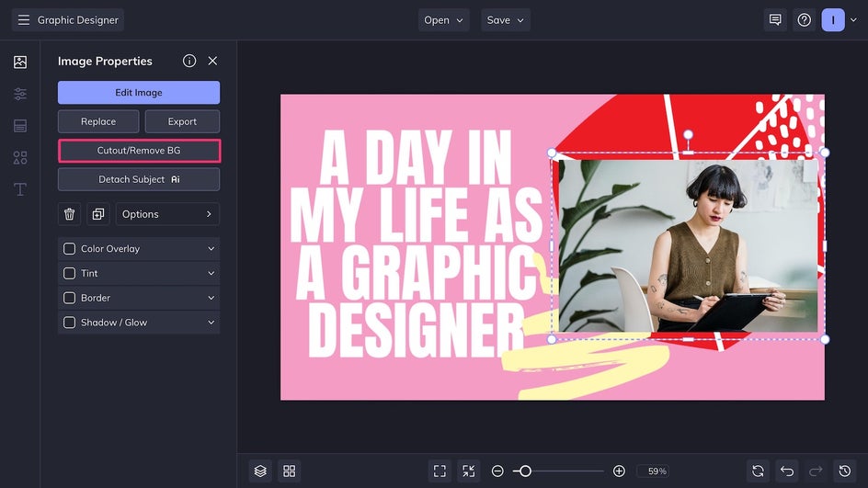Open the Save dropdown menu
Viewport: 868px width, 488px height.
point(506,20)
